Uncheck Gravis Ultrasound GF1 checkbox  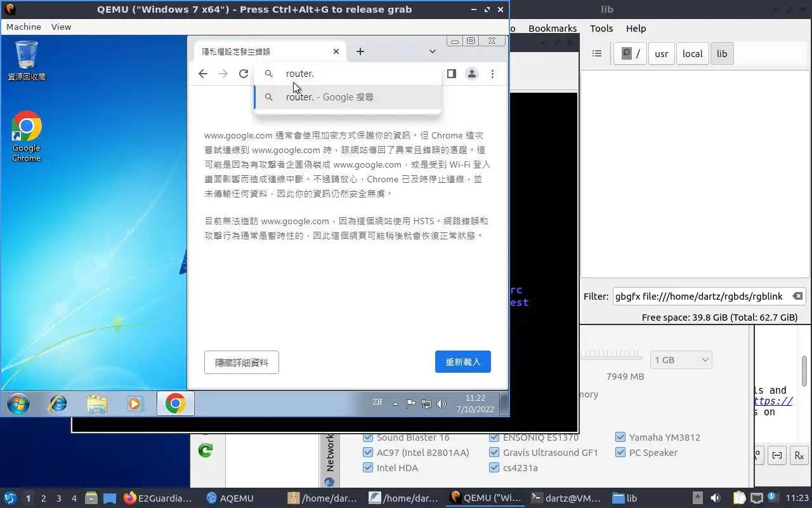(494, 453)
